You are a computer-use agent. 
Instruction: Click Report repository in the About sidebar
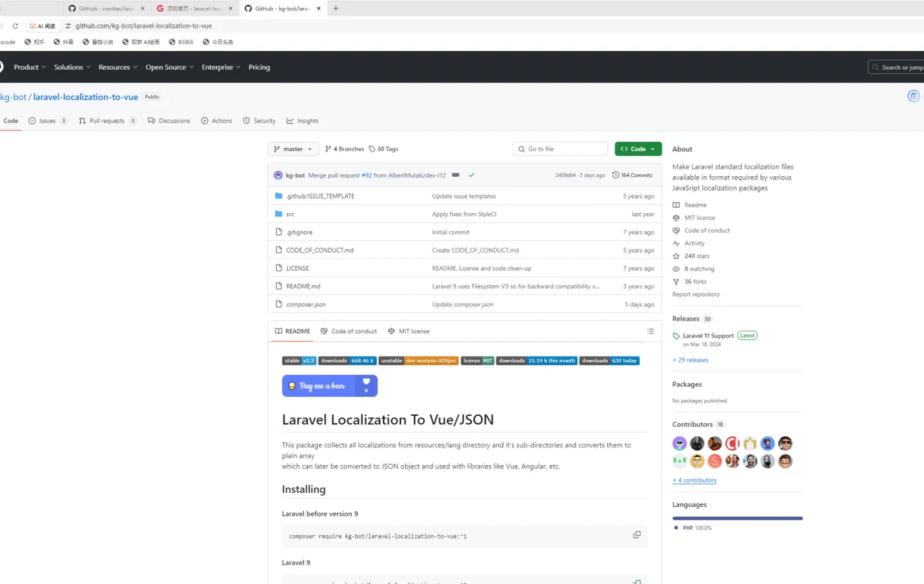click(x=696, y=294)
